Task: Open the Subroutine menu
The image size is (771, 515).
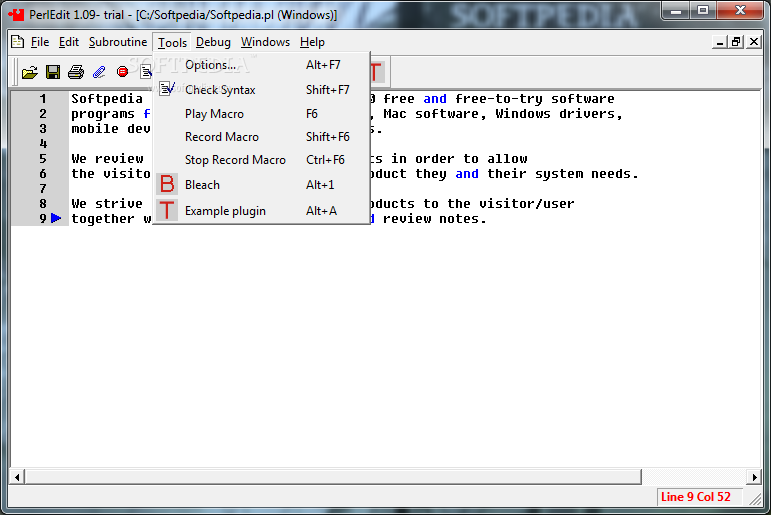Action: coord(118,42)
